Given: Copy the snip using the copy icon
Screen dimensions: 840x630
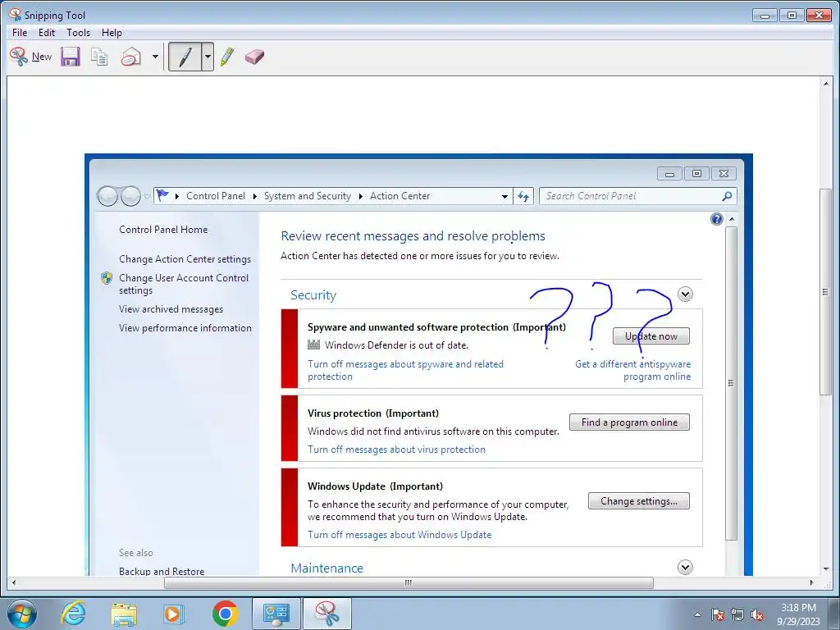Looking at the screenshot, I should (99, 57).
